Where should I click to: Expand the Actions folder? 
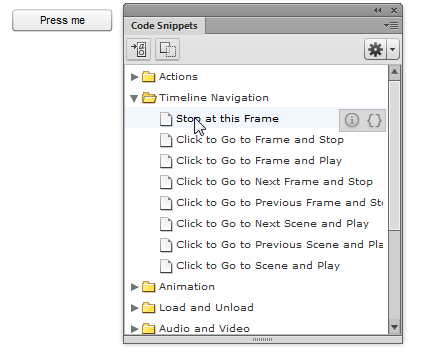tap(134, 77)
